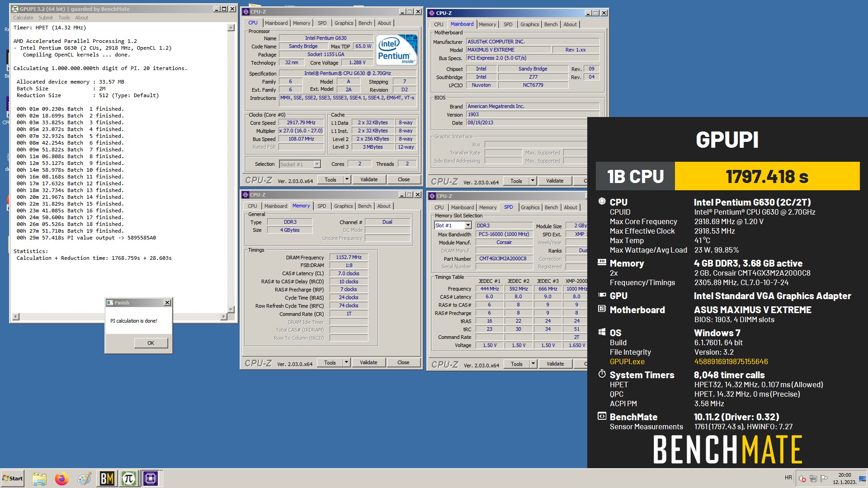Open the Paint taskbar icon
Screen dimensions: 868x488
(x=84, y=479)
